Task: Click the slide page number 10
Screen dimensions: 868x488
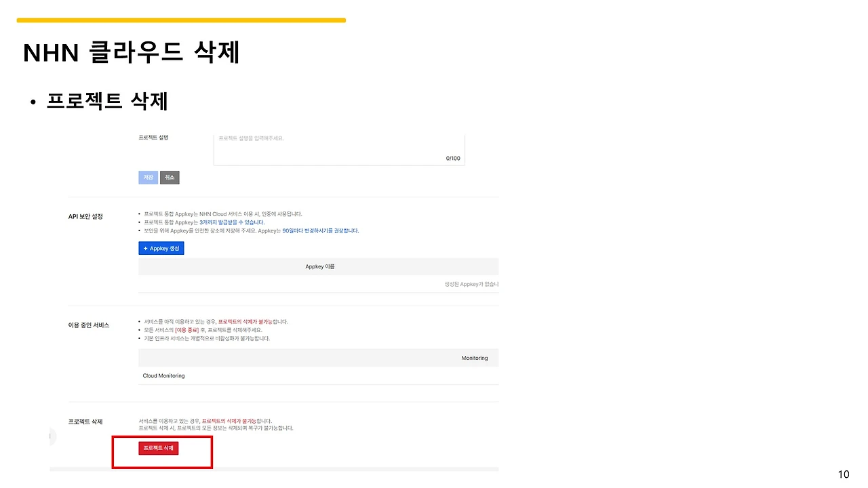Action: [x=844, y=474]
